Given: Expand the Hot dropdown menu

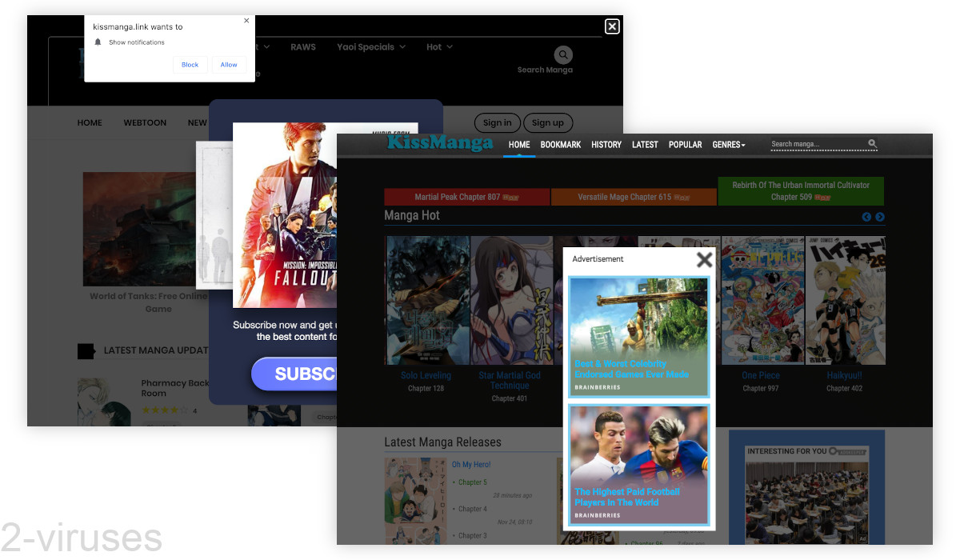Looking at the screenshot, I should pyautogui.click(x=439, y=47).
